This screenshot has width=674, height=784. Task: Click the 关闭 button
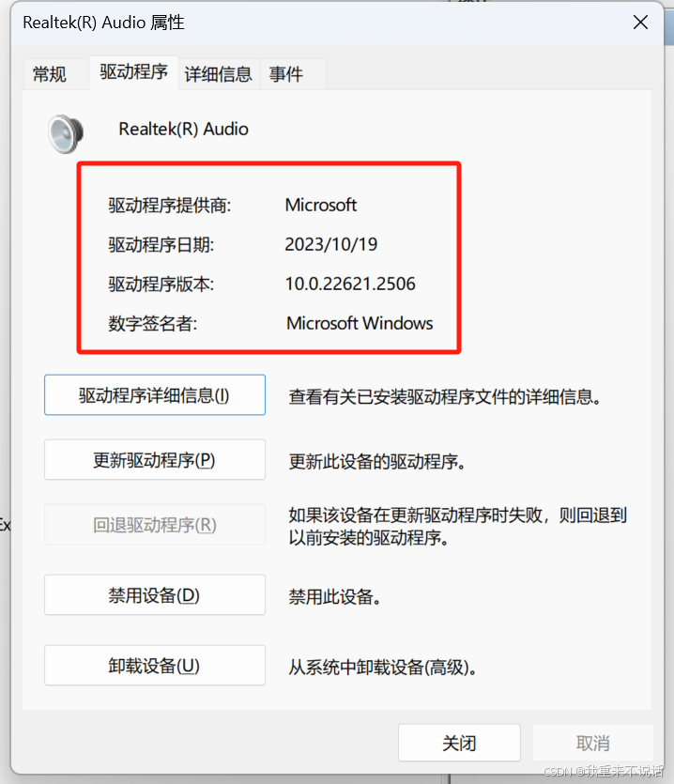(x=459, y=743)
